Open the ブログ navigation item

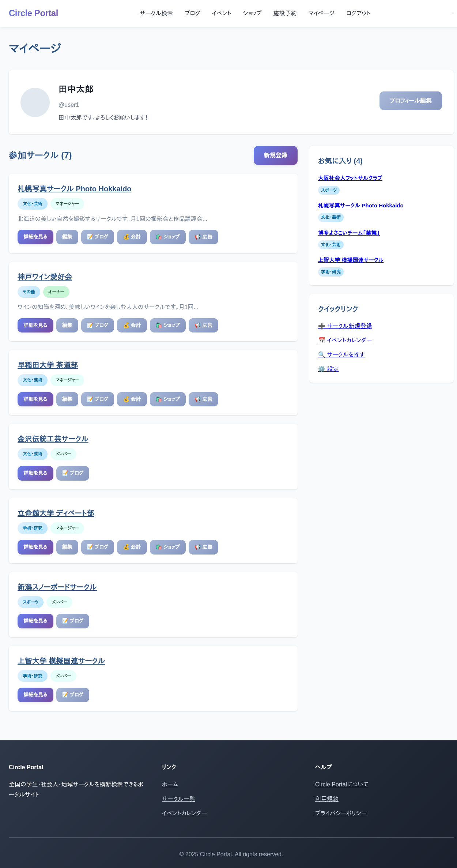pos(192,13)
